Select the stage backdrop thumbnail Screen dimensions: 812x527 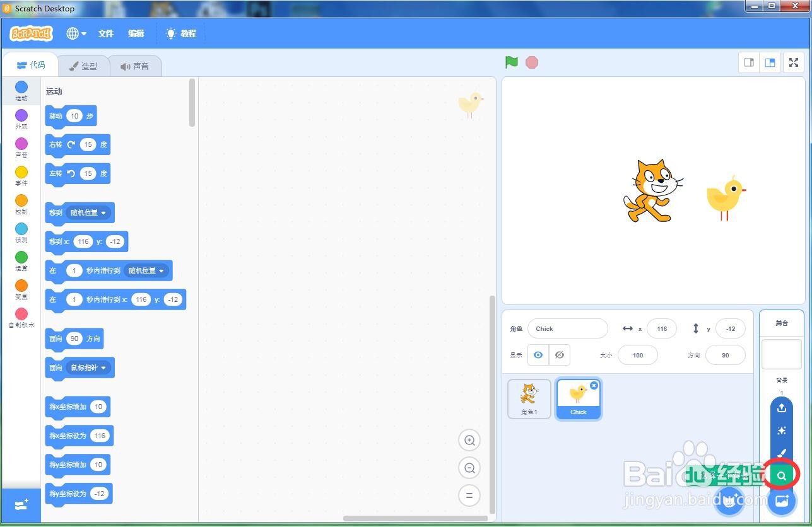(782, 354)
